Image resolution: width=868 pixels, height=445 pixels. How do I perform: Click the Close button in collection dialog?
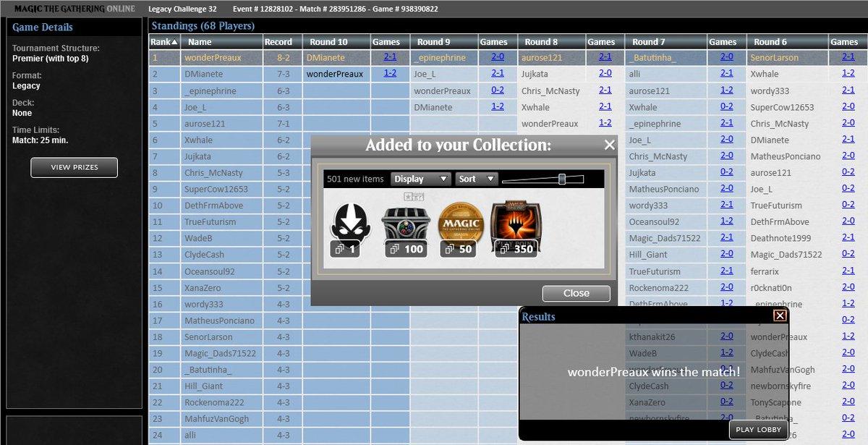(x=576, y=293)
